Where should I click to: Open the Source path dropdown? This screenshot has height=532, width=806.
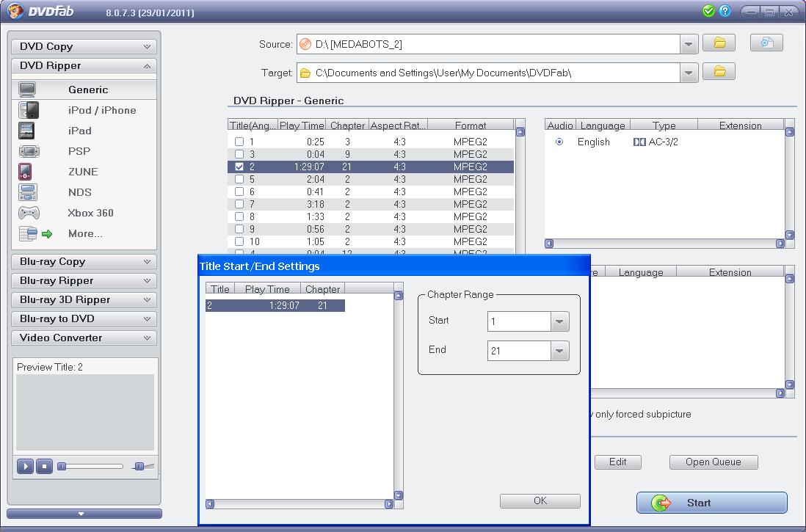point(689,44)
